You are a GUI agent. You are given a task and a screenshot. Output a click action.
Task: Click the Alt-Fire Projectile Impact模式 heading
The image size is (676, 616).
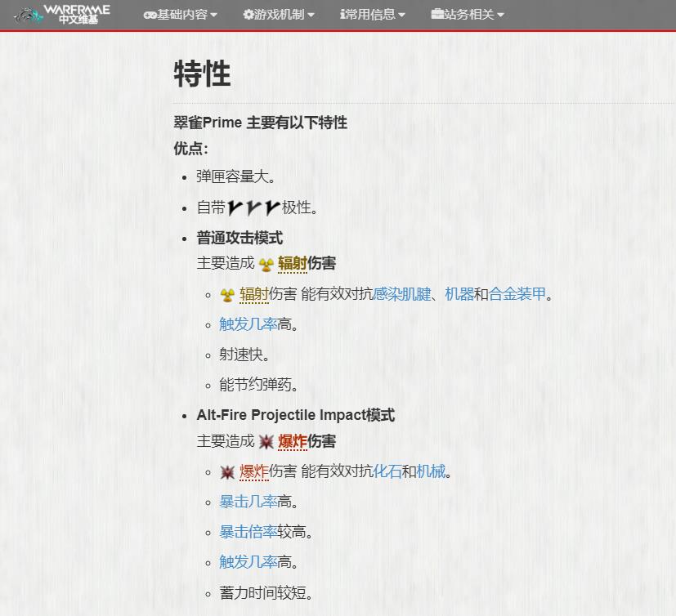[x=295, y=416]
